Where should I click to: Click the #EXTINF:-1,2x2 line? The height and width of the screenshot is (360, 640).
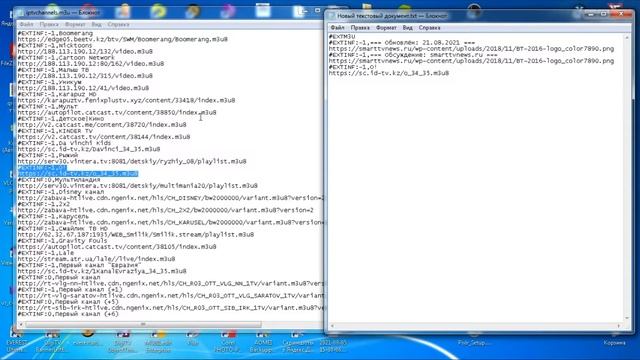click(x=44, y=204)
